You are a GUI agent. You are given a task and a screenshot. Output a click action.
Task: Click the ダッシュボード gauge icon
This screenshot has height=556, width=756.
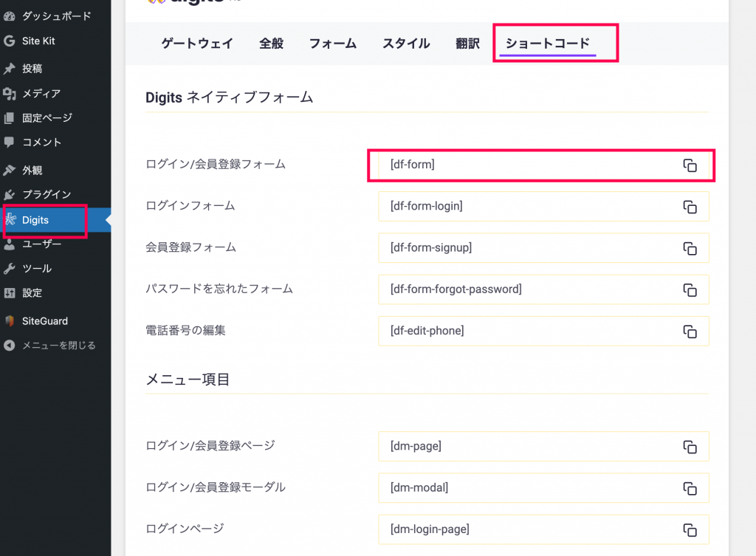(x=9, y=16)
